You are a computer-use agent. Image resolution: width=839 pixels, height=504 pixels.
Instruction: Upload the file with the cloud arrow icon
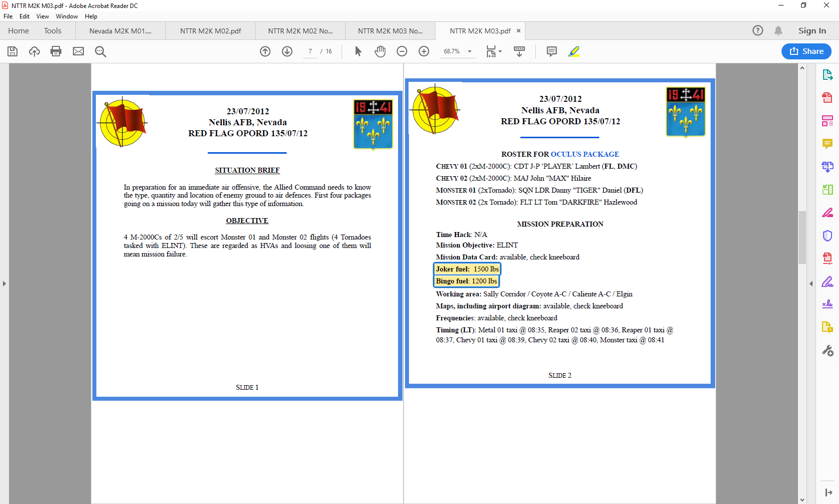point(34,51)
